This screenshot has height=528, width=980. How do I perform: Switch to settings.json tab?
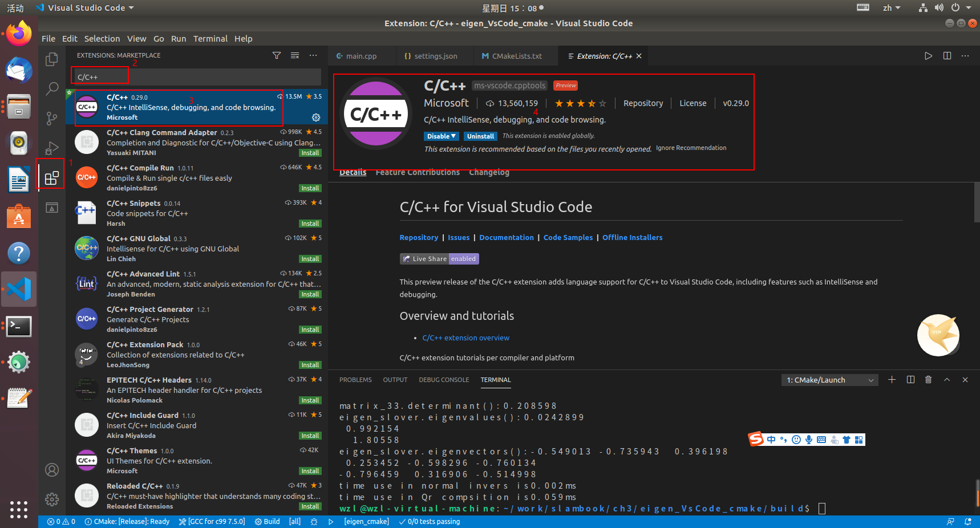[435, 56]
